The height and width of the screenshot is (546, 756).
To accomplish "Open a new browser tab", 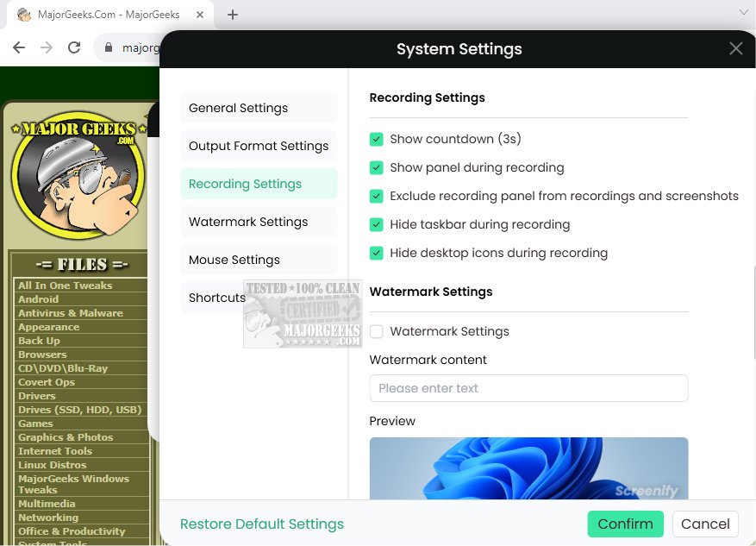I will point(233,15).
